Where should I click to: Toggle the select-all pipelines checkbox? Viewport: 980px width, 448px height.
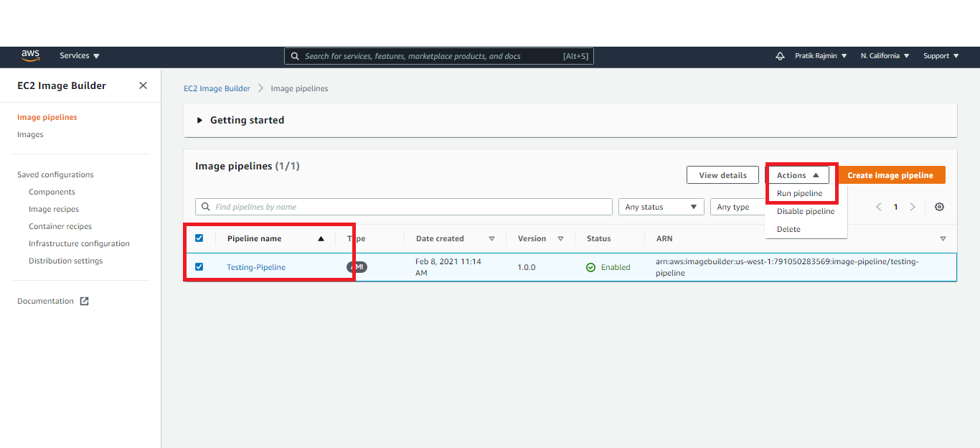coord(199,238)
